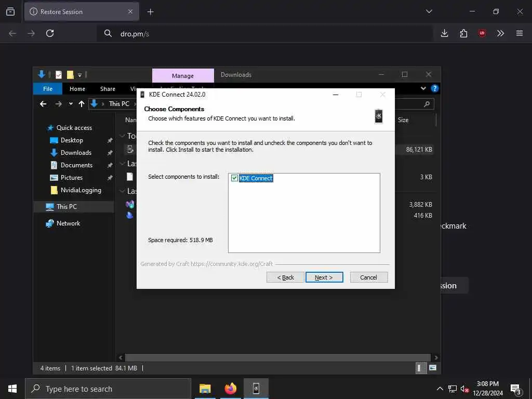532x399 pixels.
Task: Go up one folder level in Explorer
Action: pos(82,104)
